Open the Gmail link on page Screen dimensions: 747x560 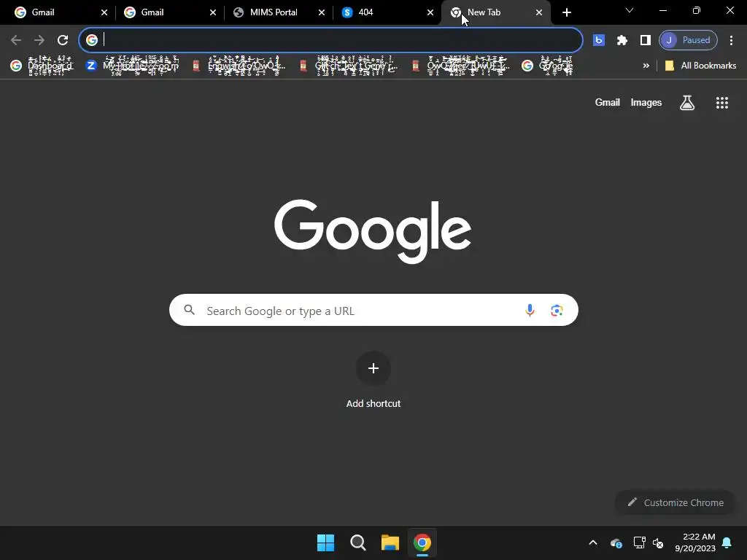coord(608,102)
